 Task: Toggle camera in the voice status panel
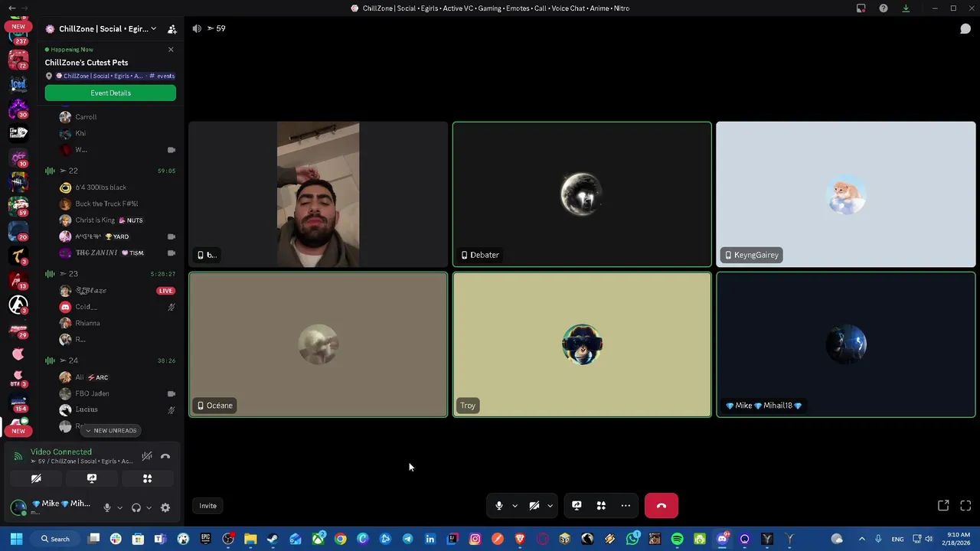pyautogui.click(x=36, y=478)
